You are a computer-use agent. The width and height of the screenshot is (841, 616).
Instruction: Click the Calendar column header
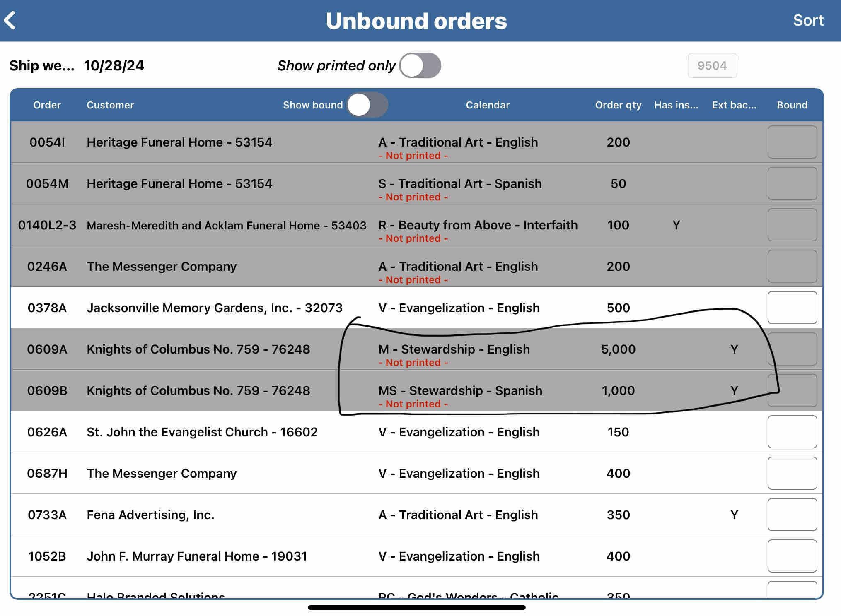(488, 105)
